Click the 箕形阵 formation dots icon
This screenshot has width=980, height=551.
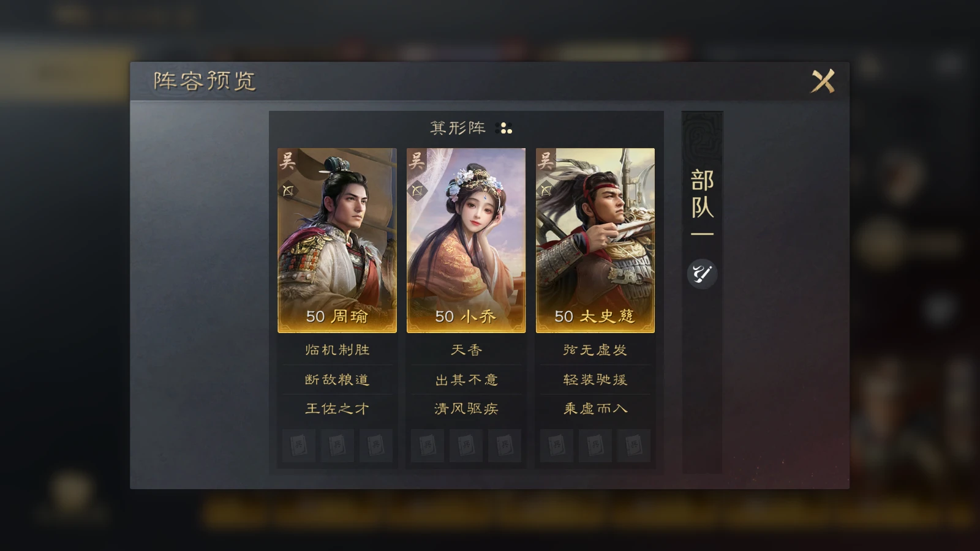click(x=506, y=128)
